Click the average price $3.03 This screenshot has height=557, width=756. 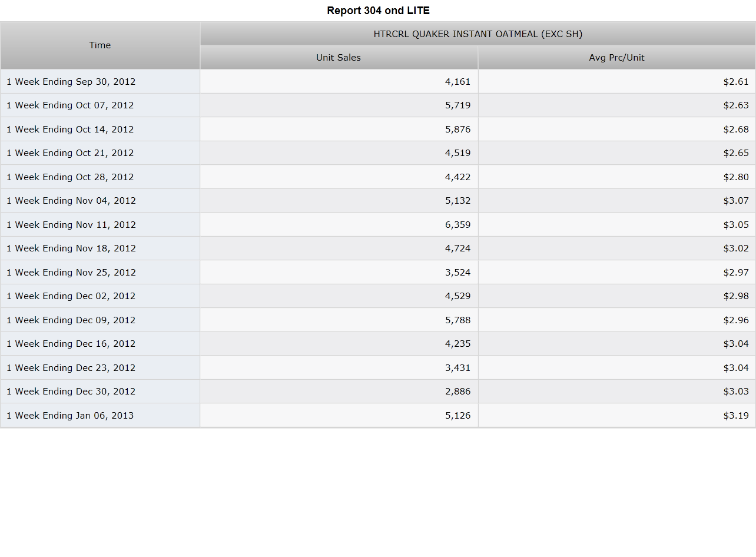tap(736, 392)
